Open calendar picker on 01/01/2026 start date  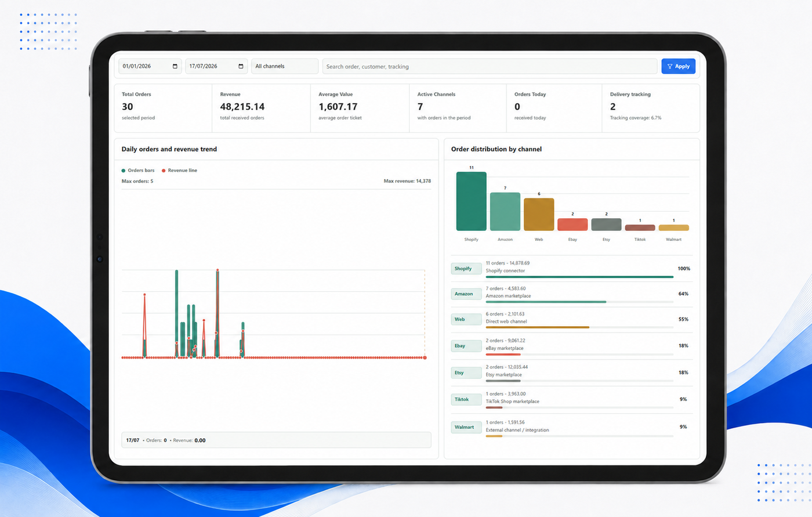175,66
